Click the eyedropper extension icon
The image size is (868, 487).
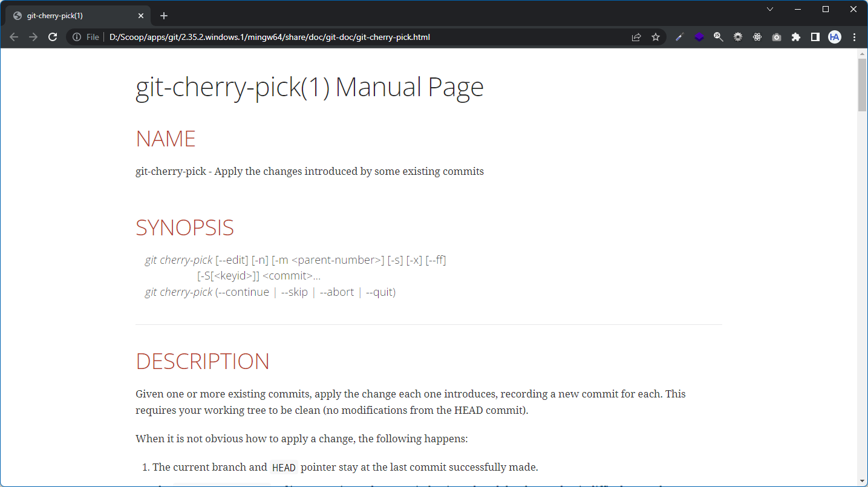tap(679, 37)
